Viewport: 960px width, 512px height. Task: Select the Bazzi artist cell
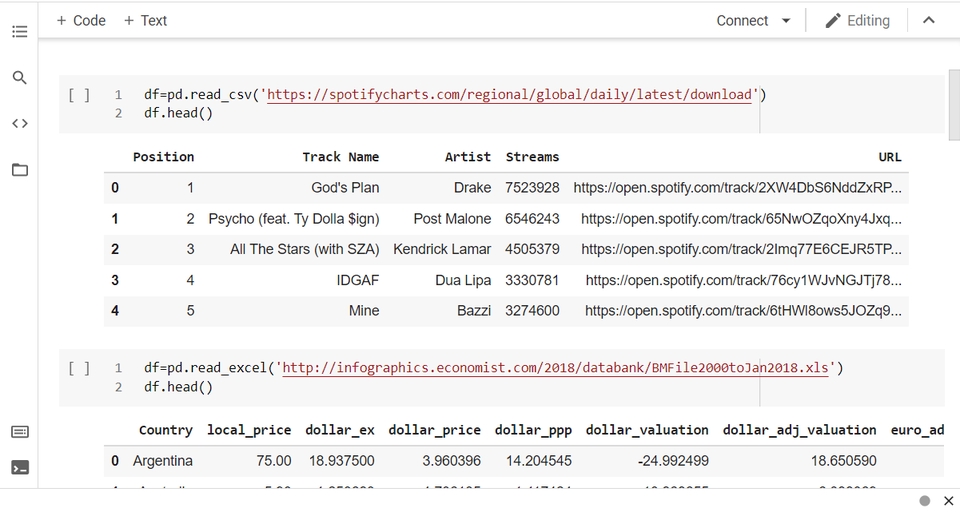coord(474,311)
